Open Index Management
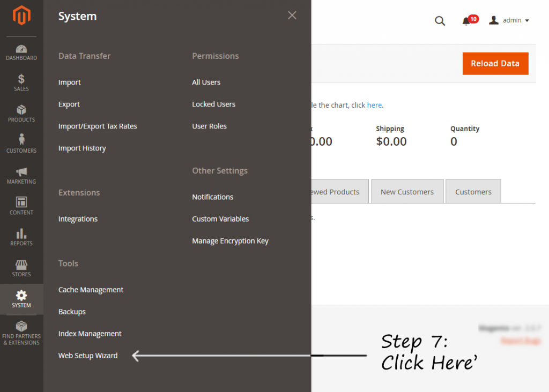 pyautogui.click(x=90, y=334)
